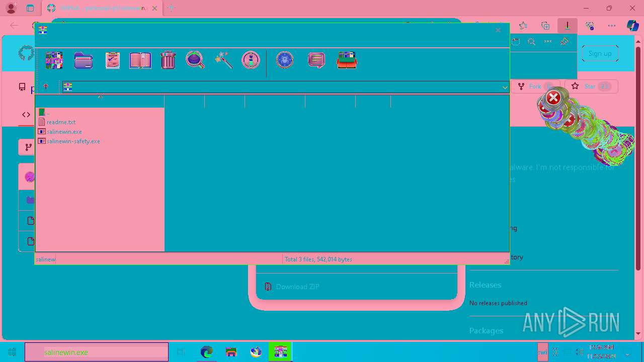Click the Edge profile avatar icon

click(x=11, y=8)
